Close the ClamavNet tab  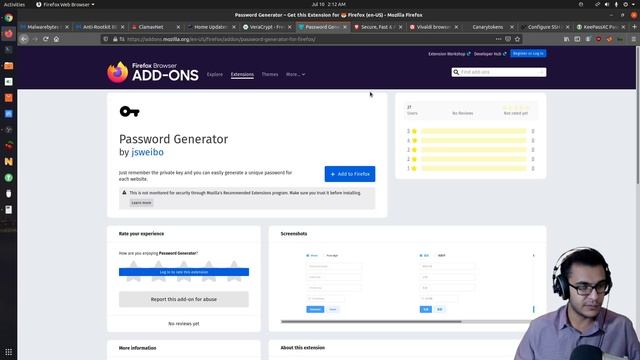pyautogui.click(x=178, y=27)
